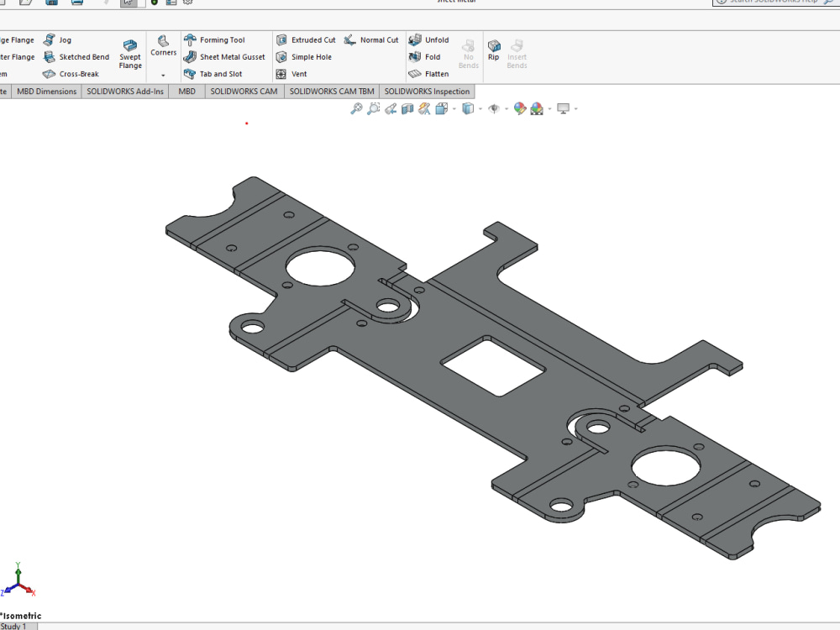Click the No Bends button
This screenshot has width=840, height=630.
pos(468,54)
